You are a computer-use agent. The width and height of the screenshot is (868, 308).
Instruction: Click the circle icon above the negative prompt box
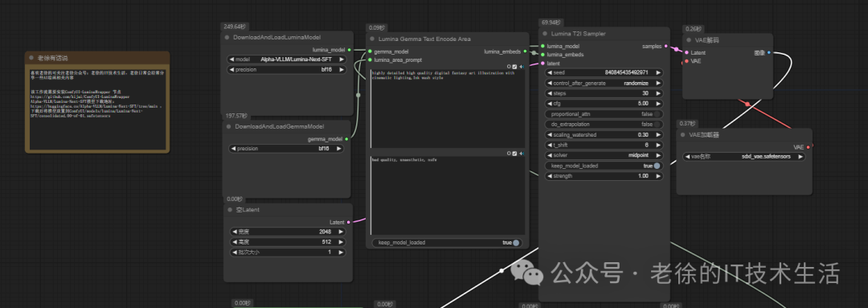(x=509, y=153)
